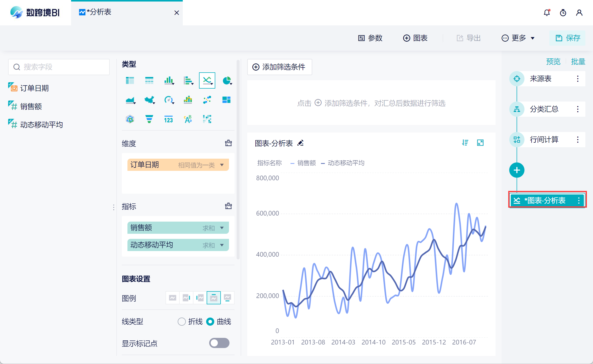The height and width of the screenshot is (364, 593).
Task: Select the funnel chart type icon
Action: tap(149, 119)
